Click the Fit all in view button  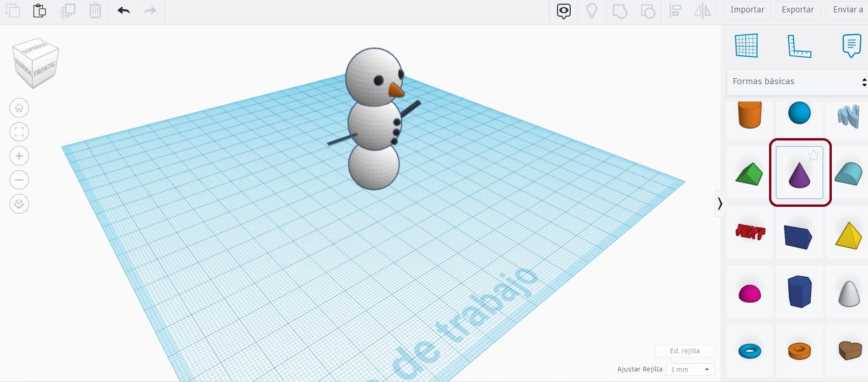[19, 132]
